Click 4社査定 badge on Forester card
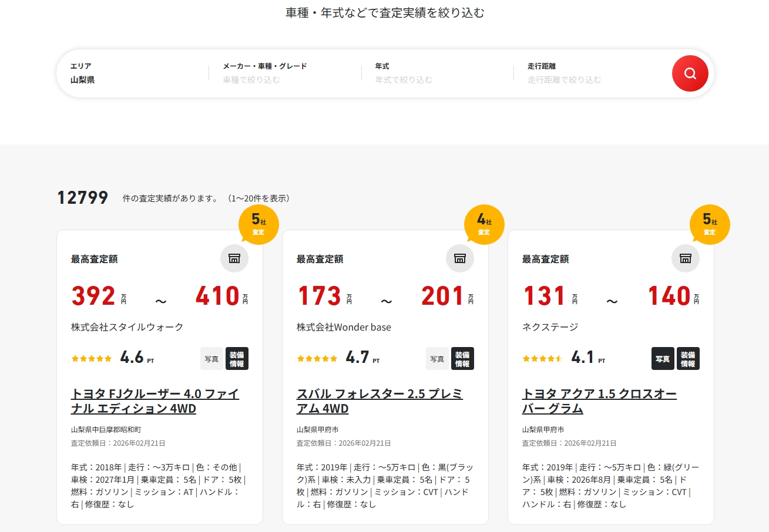769x532 pixels. click(484, 224)
